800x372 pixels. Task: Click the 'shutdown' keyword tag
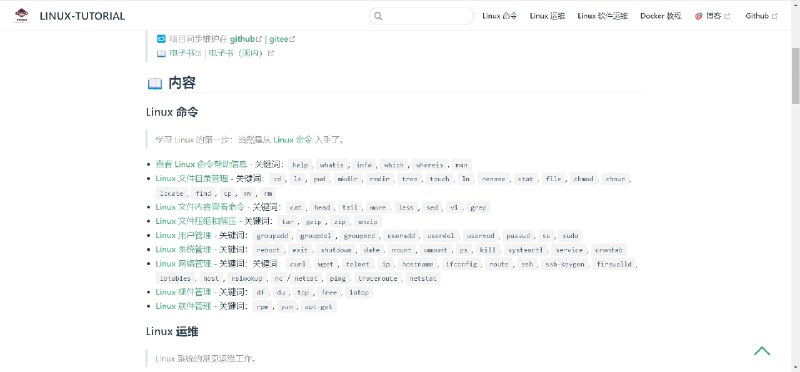[x=336, y=250]
